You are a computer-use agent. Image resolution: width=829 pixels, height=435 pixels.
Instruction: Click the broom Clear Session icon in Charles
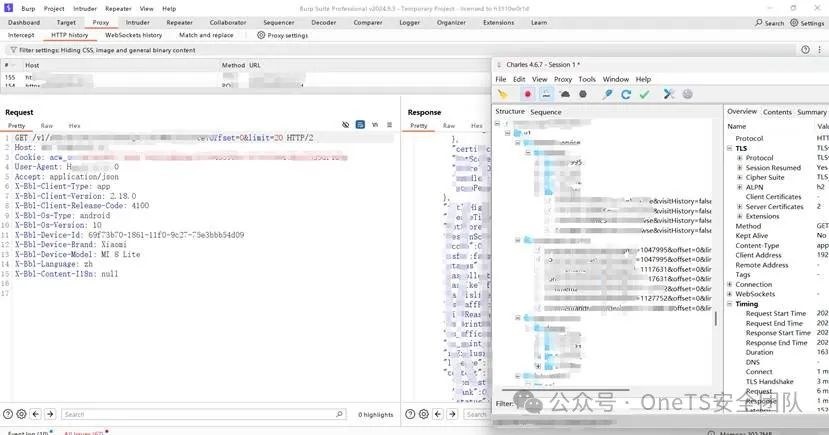pos(503,95)
